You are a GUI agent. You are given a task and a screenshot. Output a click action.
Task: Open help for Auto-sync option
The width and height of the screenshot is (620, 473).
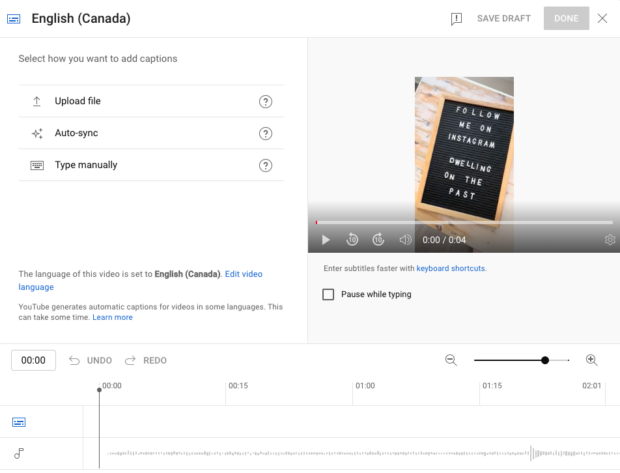[x=265, y=133]
